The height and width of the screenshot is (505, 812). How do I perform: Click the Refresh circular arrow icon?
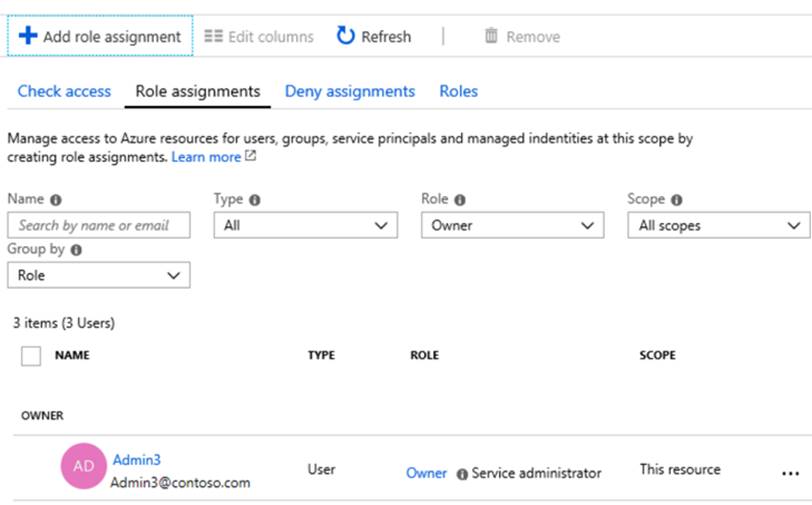pos(346,36)
